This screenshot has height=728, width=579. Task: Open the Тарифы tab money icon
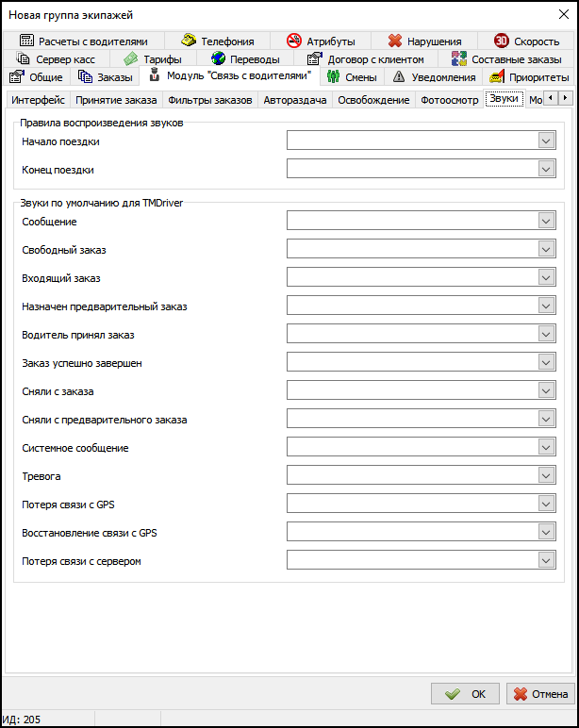[x=131, y=59]
